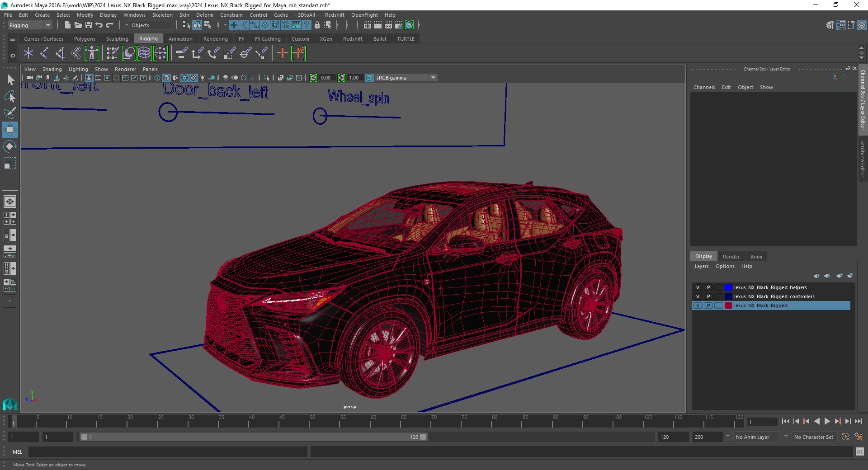Open the sRGB gamma view transform dropdown

point(406,78)
